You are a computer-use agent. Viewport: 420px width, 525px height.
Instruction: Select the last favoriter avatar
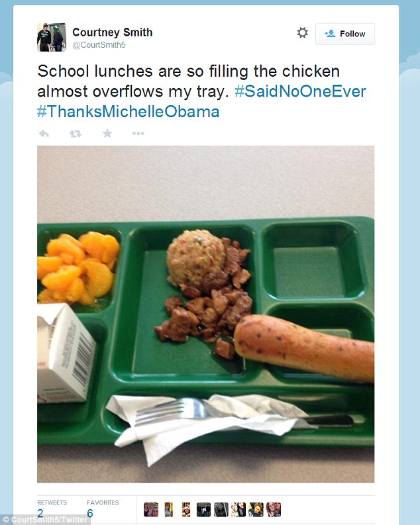[274, 510]
